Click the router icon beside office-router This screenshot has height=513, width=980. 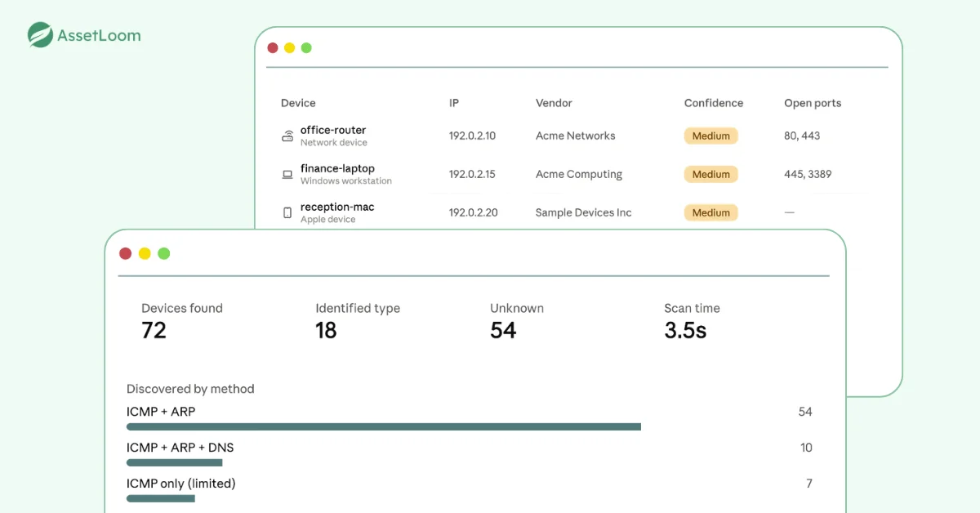coord(287,136)
